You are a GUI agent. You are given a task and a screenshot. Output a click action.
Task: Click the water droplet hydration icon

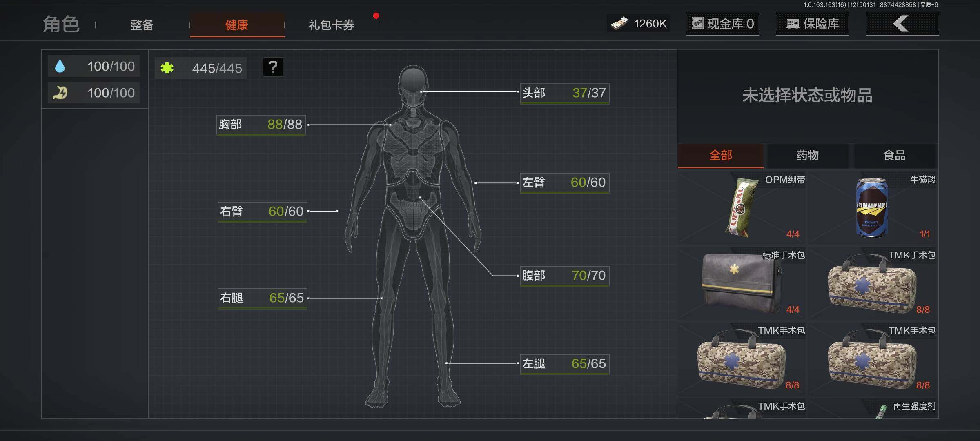pos(60,66)
